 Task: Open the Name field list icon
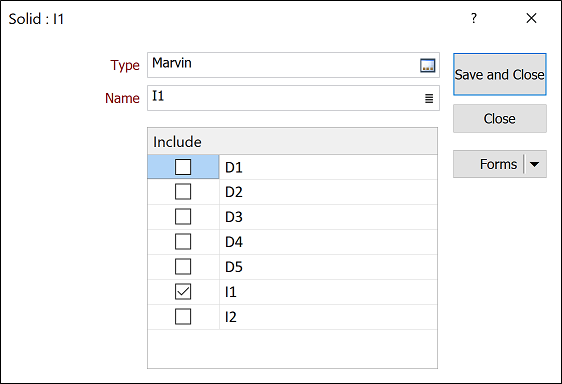(429, 98)
